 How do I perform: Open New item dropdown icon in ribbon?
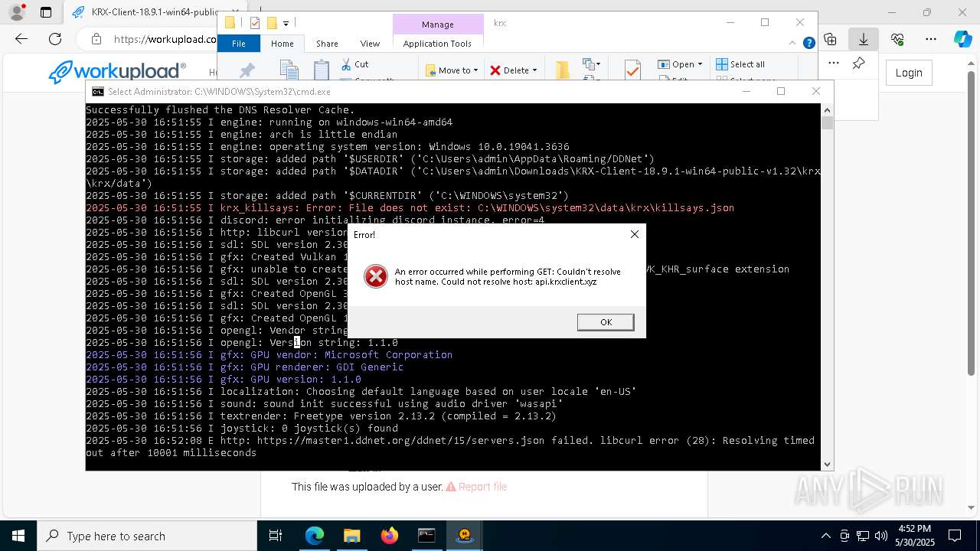[591, 64]
